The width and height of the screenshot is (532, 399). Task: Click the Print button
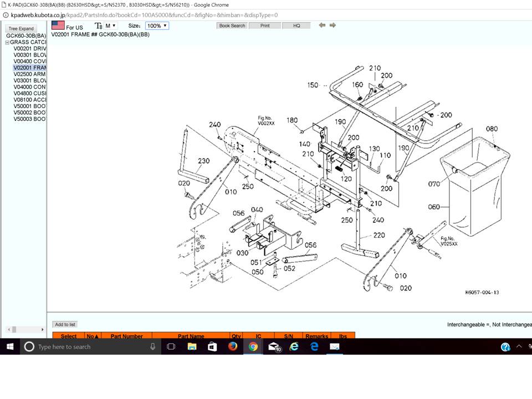pos(265,25)
